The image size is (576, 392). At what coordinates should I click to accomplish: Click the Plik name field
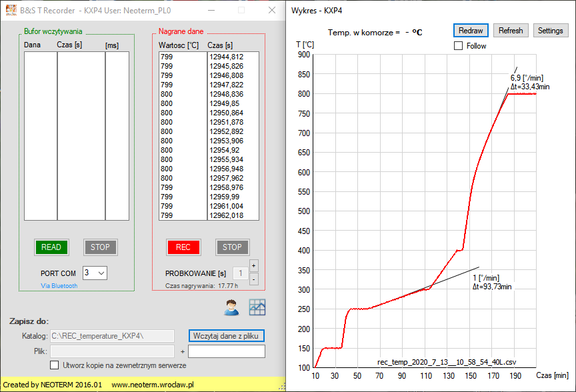pyautogui.click(x=112, y=351)
